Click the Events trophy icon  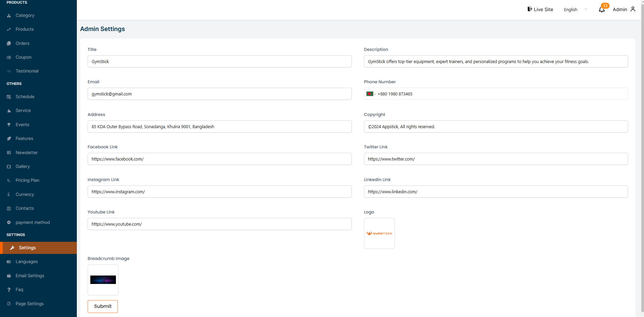tap(9, 125)
